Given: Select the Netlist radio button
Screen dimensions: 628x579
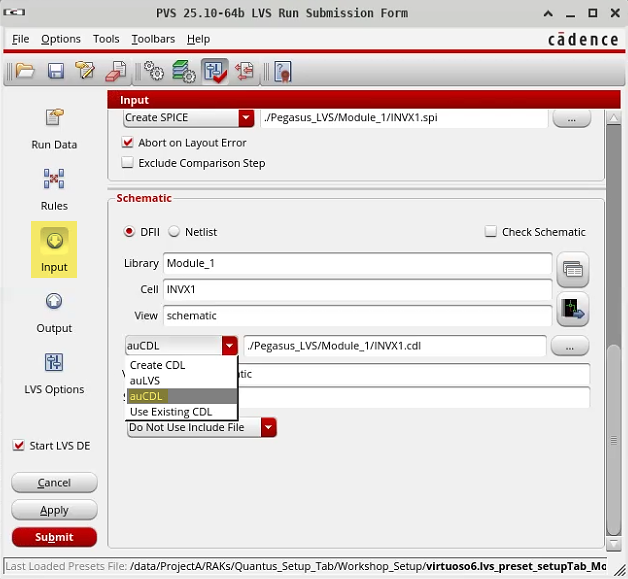Looking at the screenshot, I should click(174, 231).
